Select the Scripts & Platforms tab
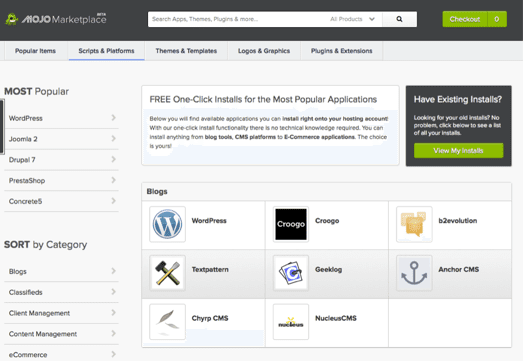The height and width of the screenshot is (361, 523). click(x=106, y=51)
